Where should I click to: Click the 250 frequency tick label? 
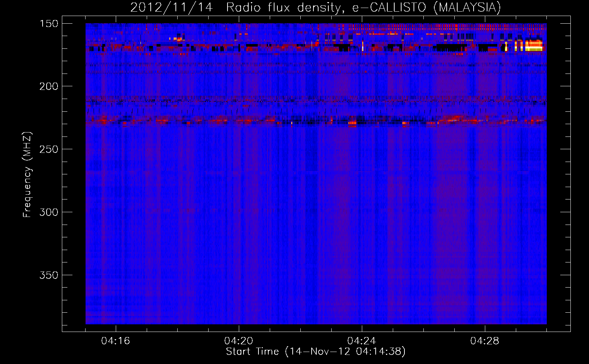[x=49, y=149]
